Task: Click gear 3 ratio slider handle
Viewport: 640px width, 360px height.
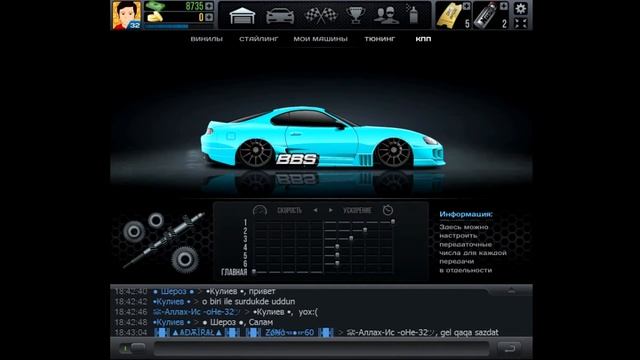Action: [x=351, y=238]
